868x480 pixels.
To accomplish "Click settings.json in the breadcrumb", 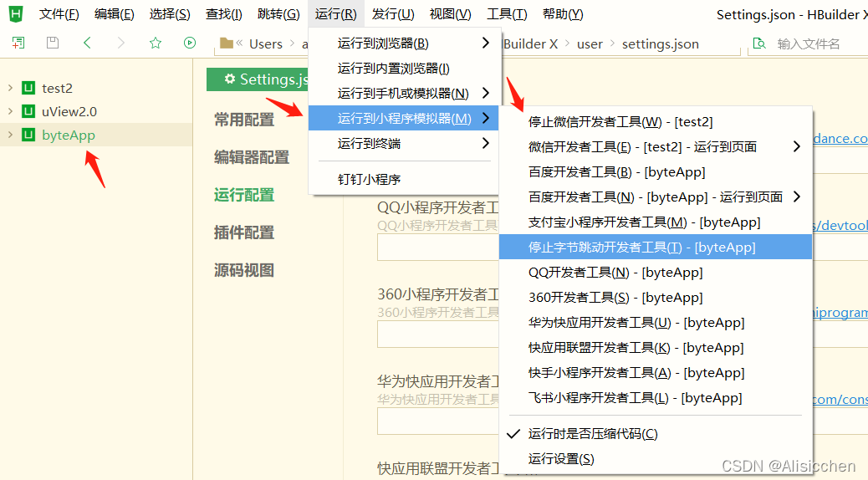I will pyautogui.click(x=661, y=43).
